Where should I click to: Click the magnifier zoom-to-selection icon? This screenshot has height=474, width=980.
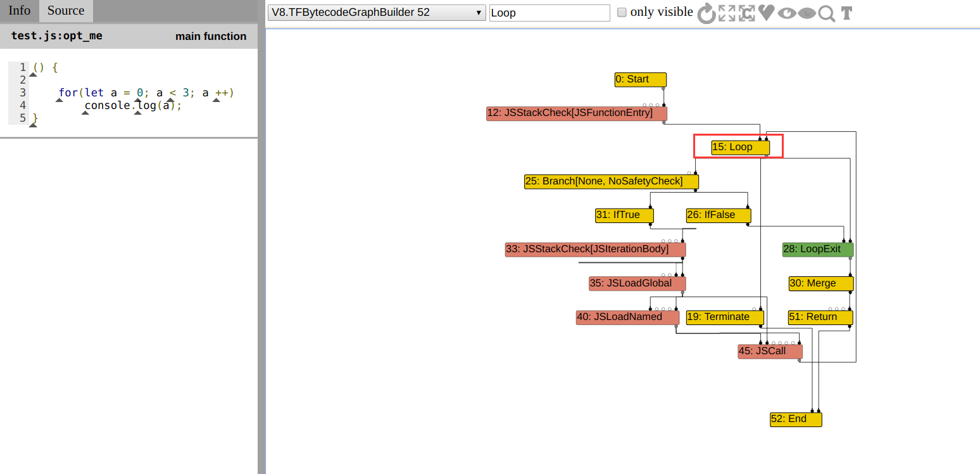point(826,13)
